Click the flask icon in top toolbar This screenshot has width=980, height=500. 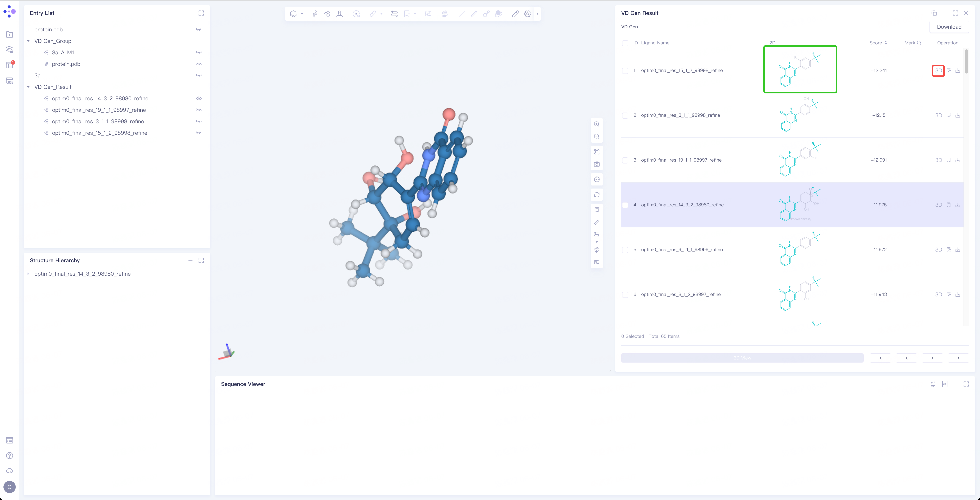339,14
